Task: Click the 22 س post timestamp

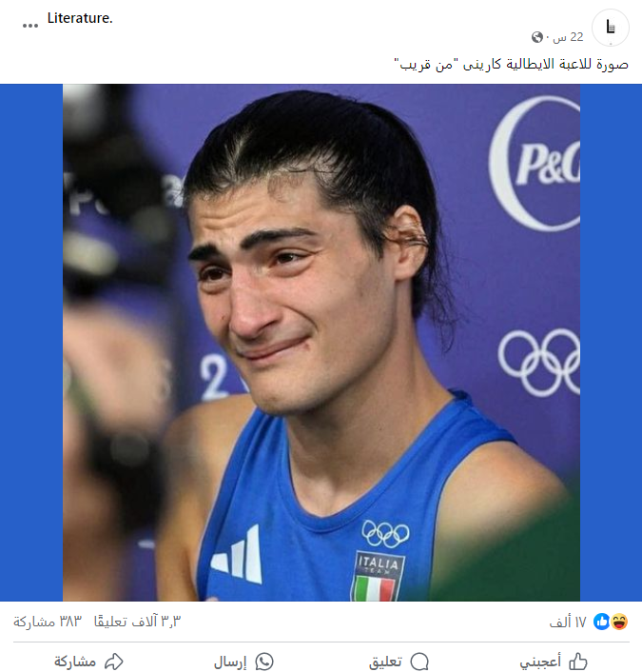Action: point(568,37)
